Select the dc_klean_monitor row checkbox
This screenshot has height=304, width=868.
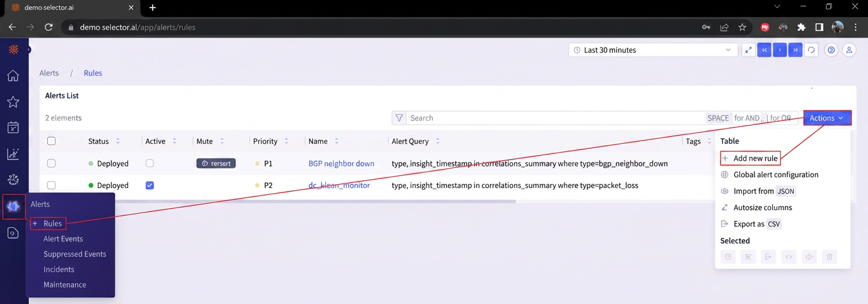(x=52, y=185)
